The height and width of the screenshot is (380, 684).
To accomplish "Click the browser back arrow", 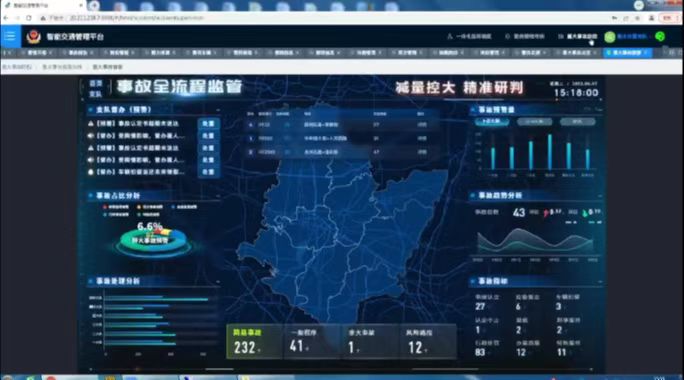I will 6,18.
